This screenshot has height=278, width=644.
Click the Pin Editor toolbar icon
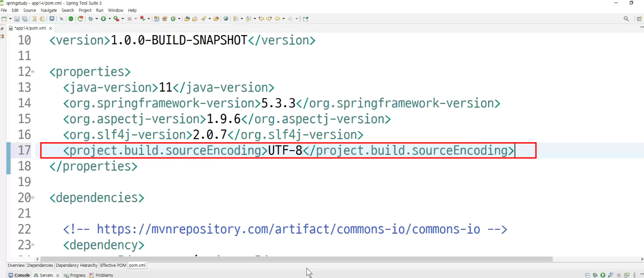point(306,19)
